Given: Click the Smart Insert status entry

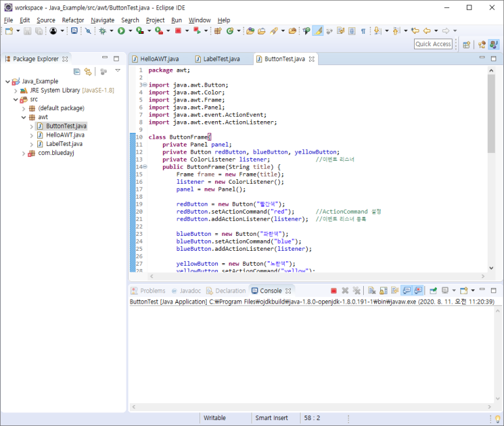Looking at the screenshot, I should point(272,418).
